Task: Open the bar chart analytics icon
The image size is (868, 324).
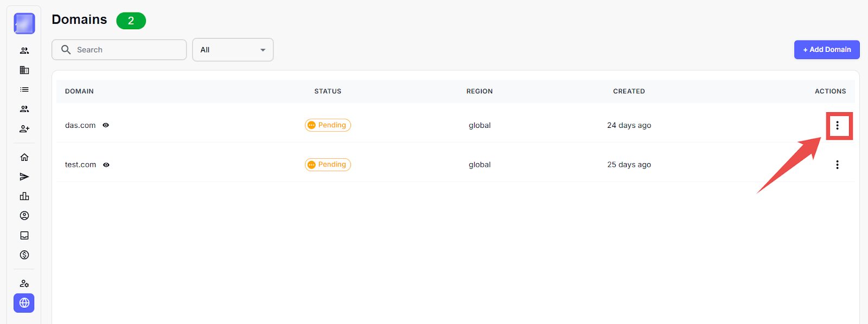Action: coord(24,196)
